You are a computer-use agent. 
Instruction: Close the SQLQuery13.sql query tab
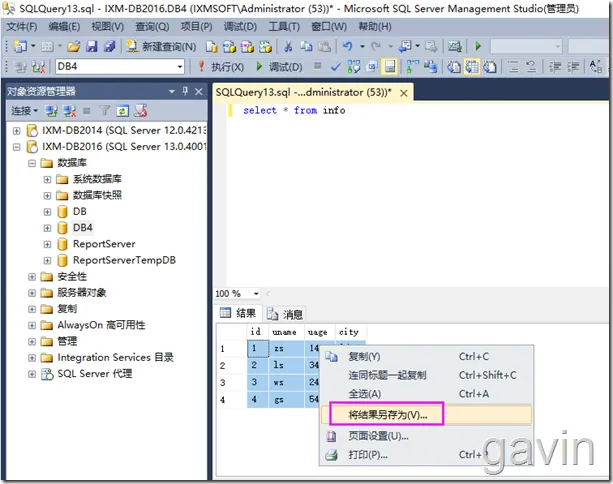(404, 93)
